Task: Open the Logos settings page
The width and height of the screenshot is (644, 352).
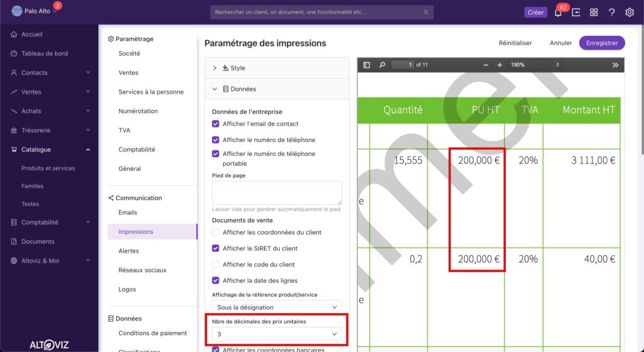Action: (x=127, y=290)
